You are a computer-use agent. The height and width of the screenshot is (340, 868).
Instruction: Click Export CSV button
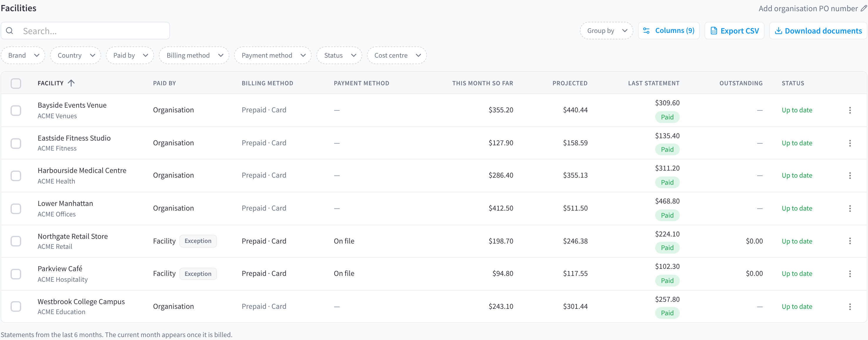pyautogui.click(x=734, y=31)
